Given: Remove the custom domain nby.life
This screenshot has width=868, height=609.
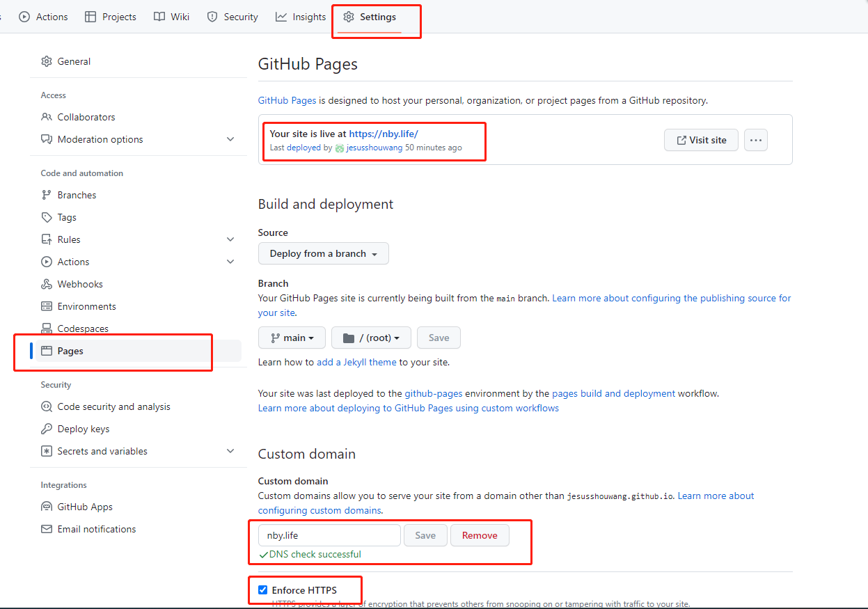Looking at the screenshot, I should click(x=480, y=535).
